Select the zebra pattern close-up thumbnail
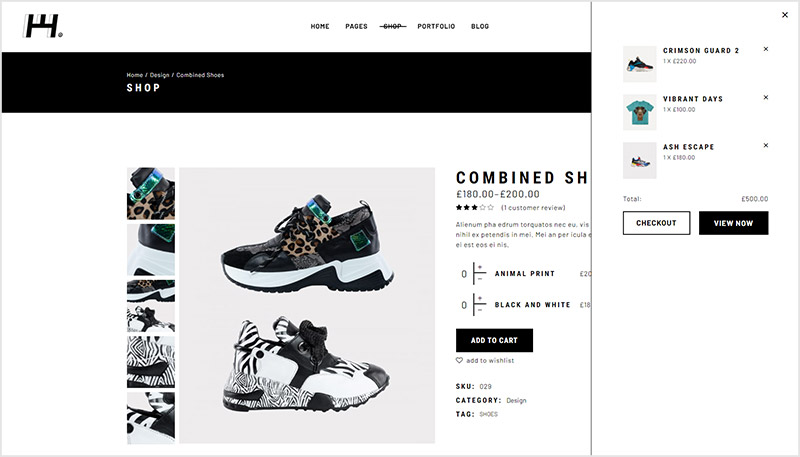The width and height of the screenshot is (800, 457). (x=151, y=362)
